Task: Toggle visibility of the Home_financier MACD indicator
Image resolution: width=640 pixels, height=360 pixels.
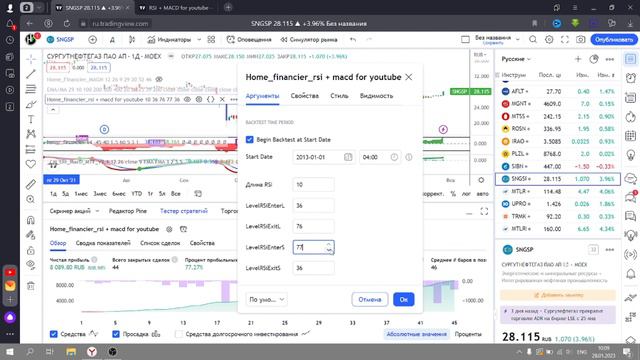Action: (159, 79)
